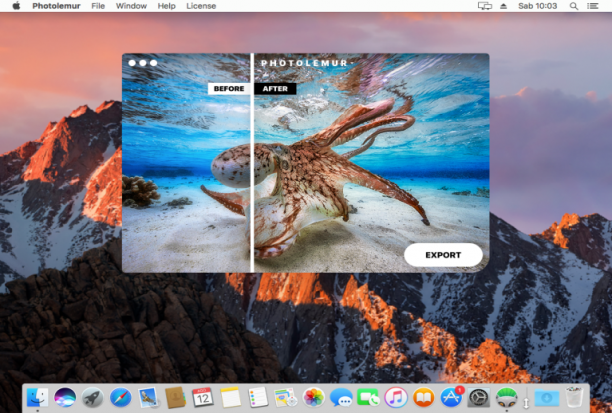Open Reminders from the Dock
This screenshot has width=612, height=413.
coord(258,398)
